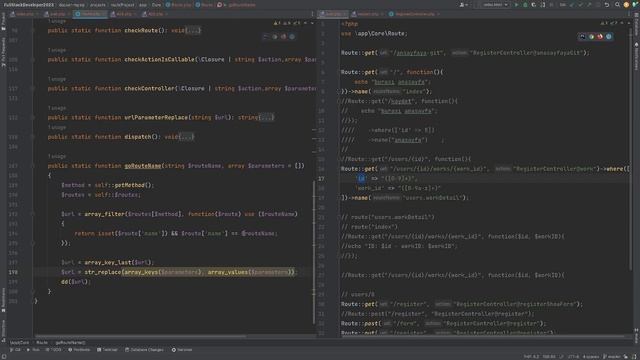Click Safari browser icon in left editor
Image resolution: width=640 pixels, height=360 pixels.
click(292, 37)
